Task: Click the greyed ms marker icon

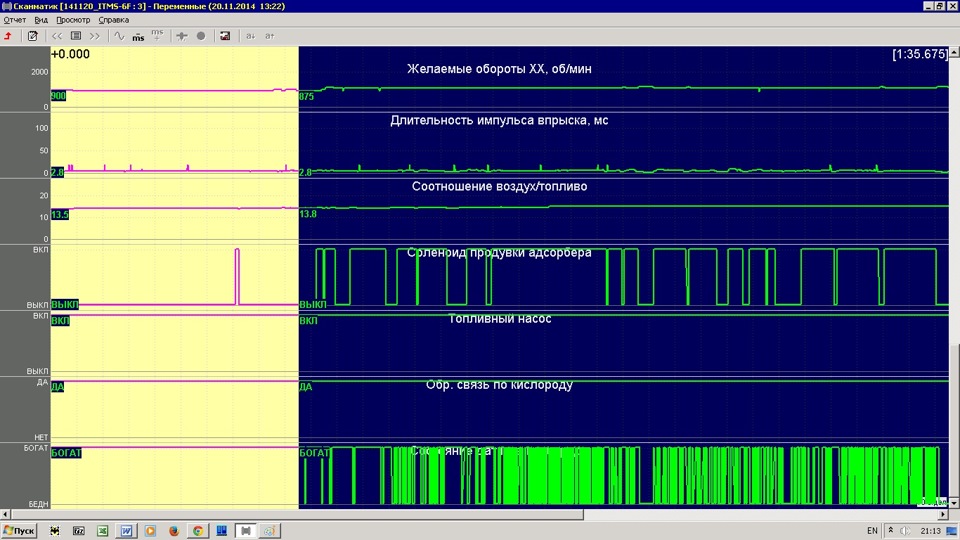Action: (x=157, y=36)
